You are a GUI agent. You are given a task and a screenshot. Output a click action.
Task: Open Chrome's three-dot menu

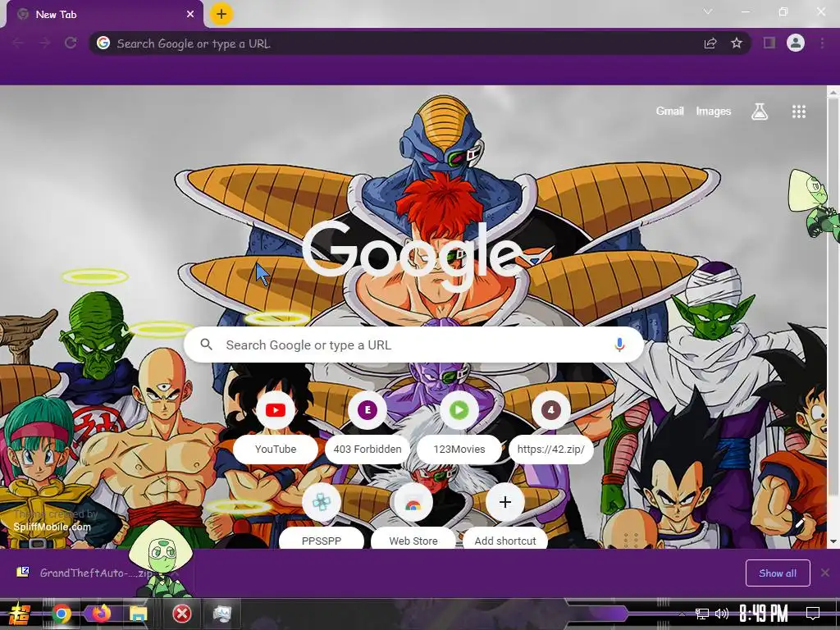(822, 43)
